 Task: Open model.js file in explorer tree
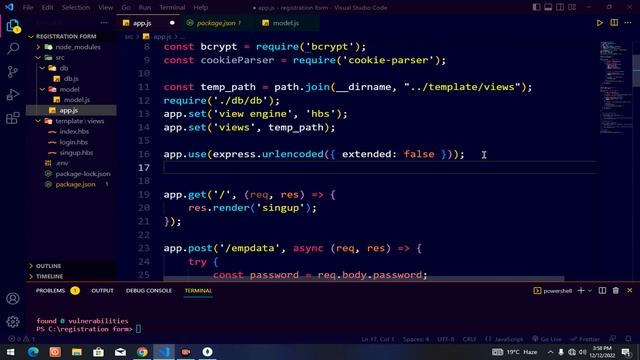[76, 100]
